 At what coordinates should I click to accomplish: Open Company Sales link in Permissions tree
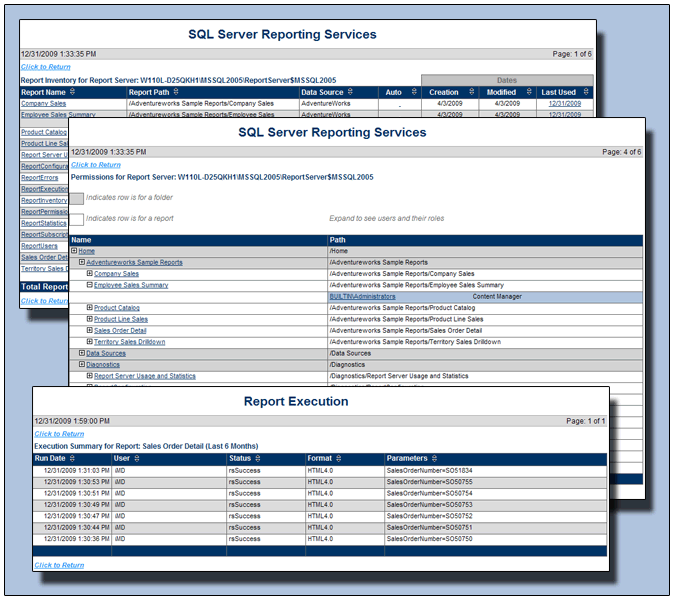tap(116, 274)
